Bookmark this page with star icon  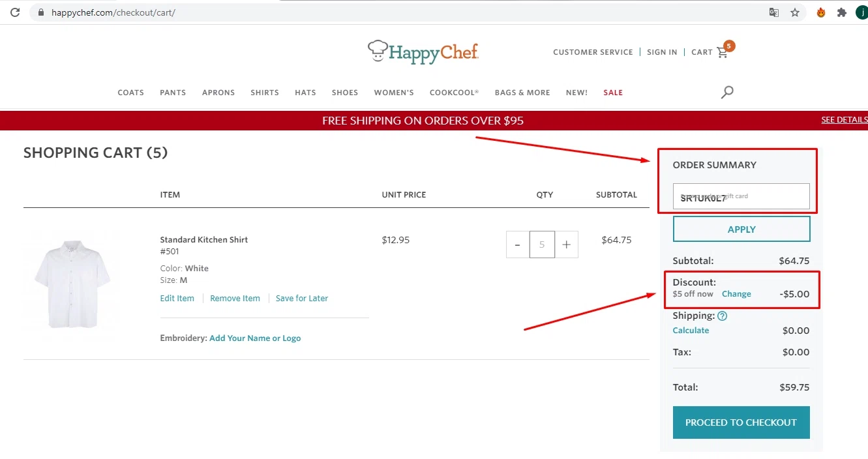coord(795,12)
